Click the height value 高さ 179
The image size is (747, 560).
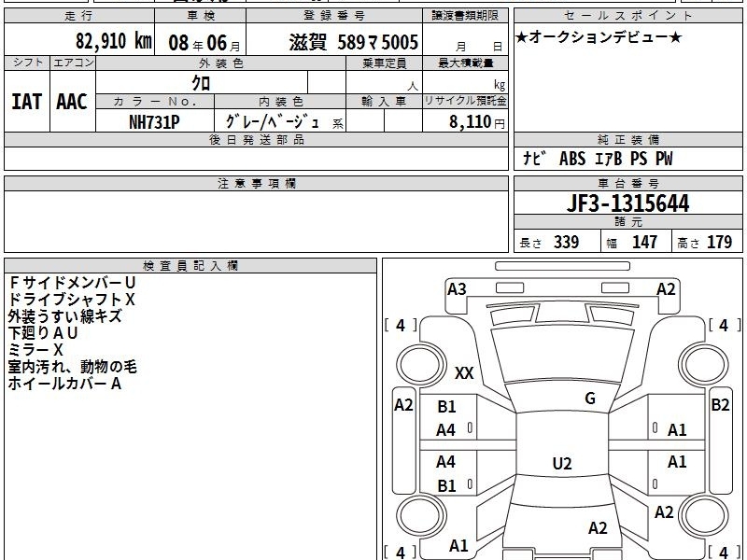click(x=705, y=243)
